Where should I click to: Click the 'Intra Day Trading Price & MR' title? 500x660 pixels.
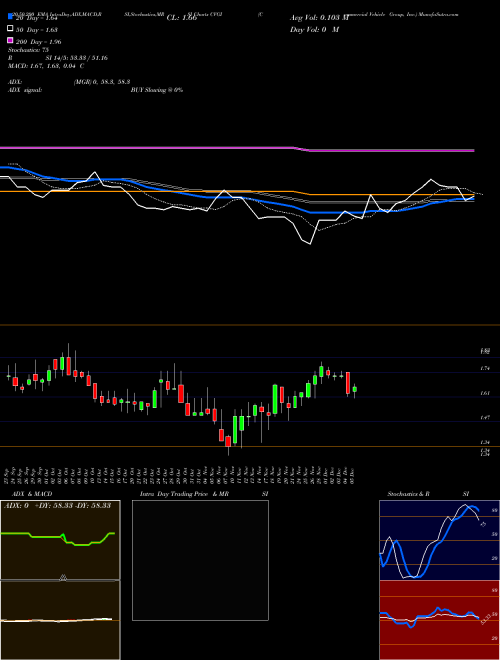tap(184, 494)
